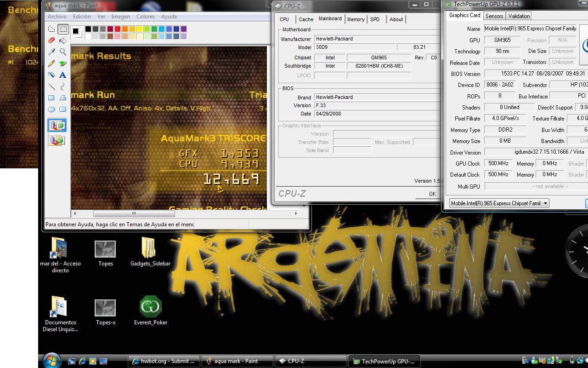This screenshot has height=368, width=588.
Task: Activate the Pick color eyedropper tool
Action: click(x=51, y=52)
